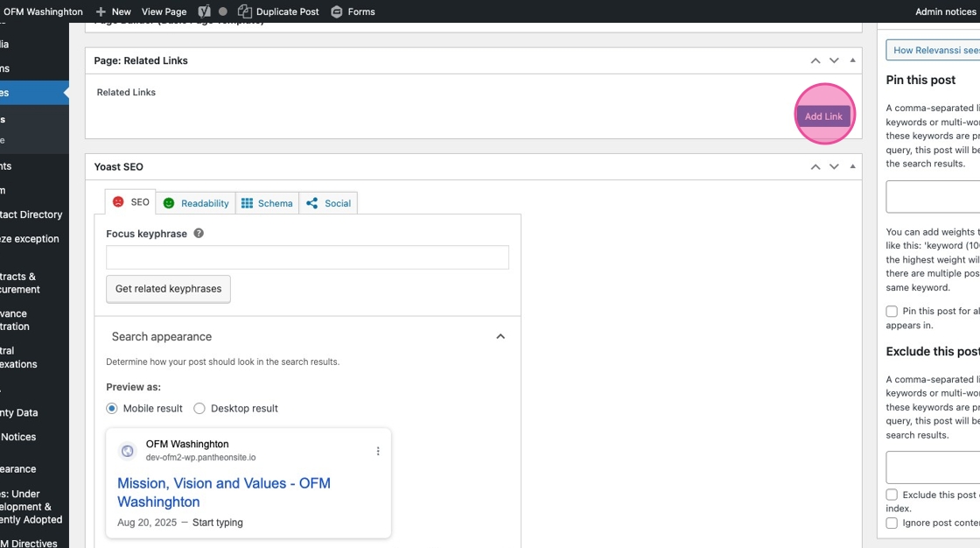Move Yoast SEO panel up
The height and width of the screenshot is (548, 980).
pyautogui.click(x=815, y=167)
